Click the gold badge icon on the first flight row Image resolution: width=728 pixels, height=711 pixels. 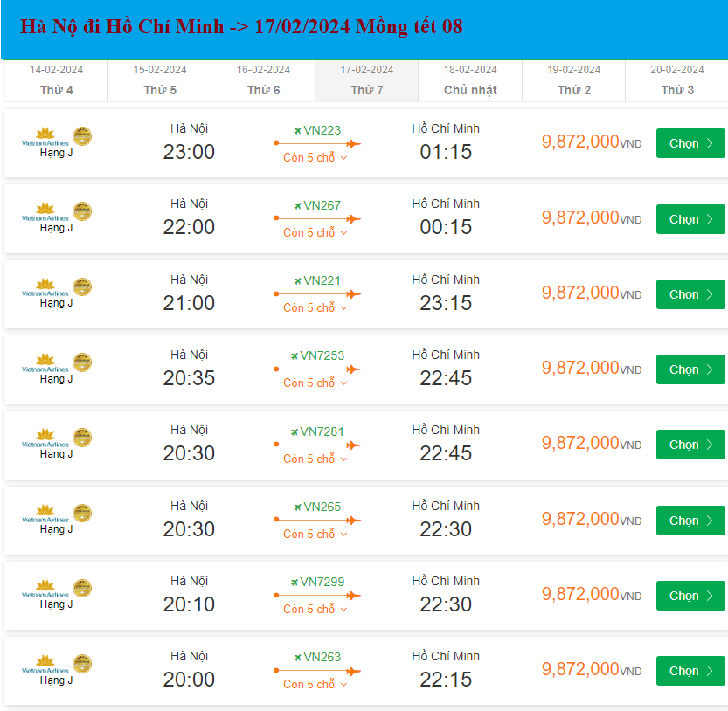coord(83,135)
